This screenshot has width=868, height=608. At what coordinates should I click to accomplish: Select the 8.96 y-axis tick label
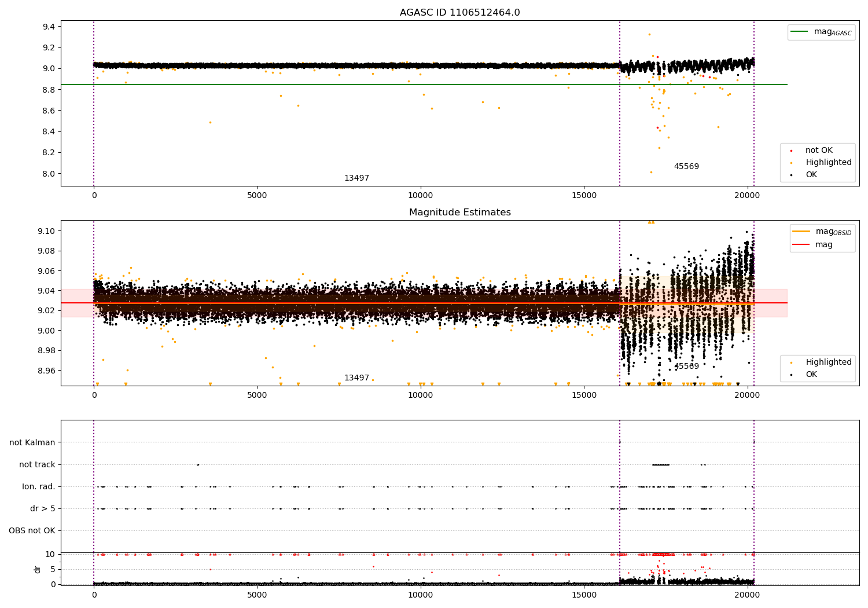pyautogui.click(x=46, y=371)
